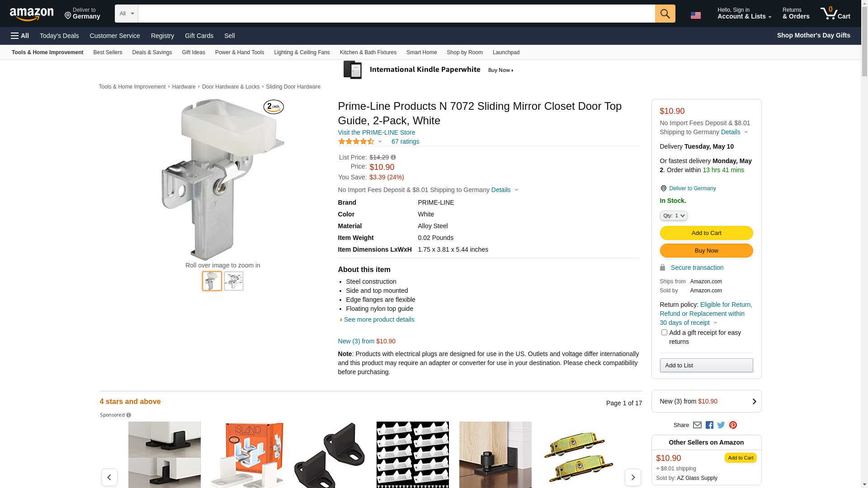Click inside the search text field
This screenshot has height=488, width=868.
(x=396, y=14)
